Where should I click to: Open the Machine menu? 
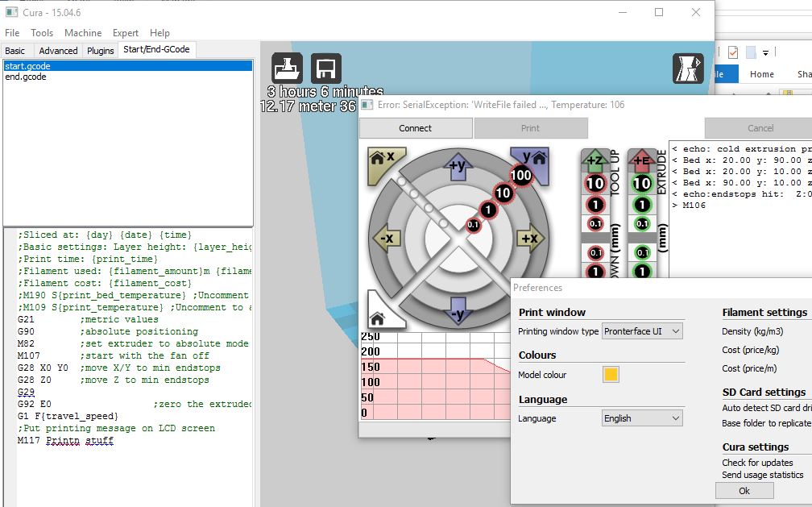point(83,33)
